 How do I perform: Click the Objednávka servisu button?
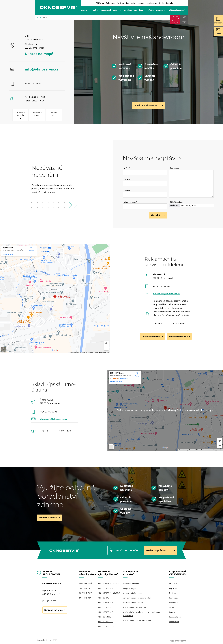click(x=152, y=336)
